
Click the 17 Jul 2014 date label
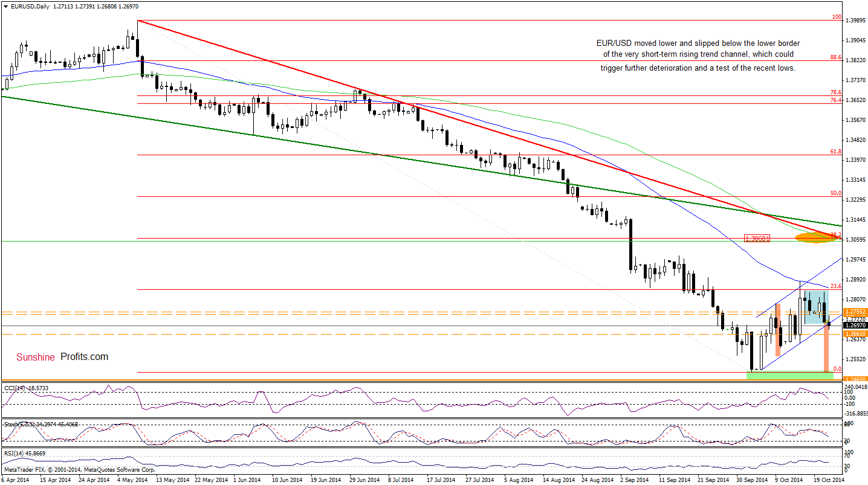pyautogui.click(x=441, y=480)
